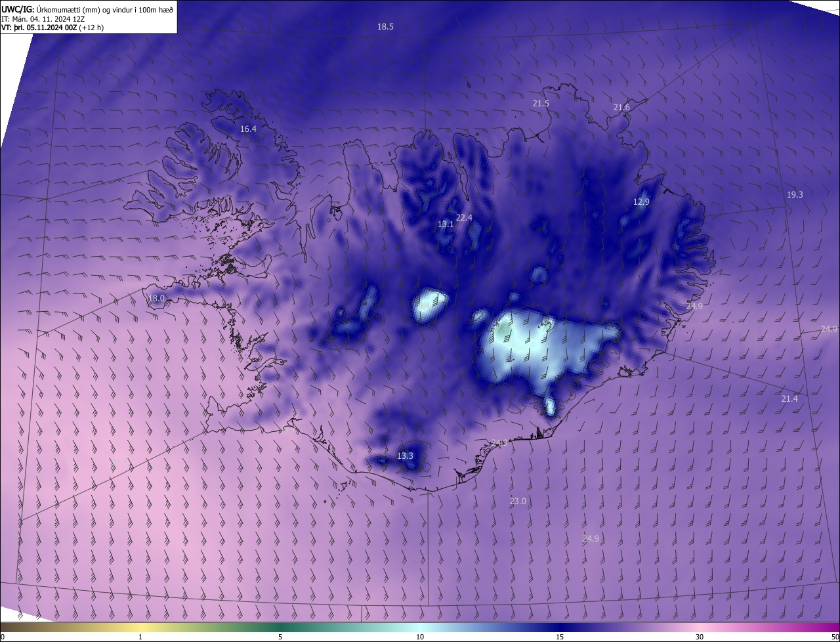840x642 pixels.
Task: Click the legend tick label '50'
Action: 835,637
